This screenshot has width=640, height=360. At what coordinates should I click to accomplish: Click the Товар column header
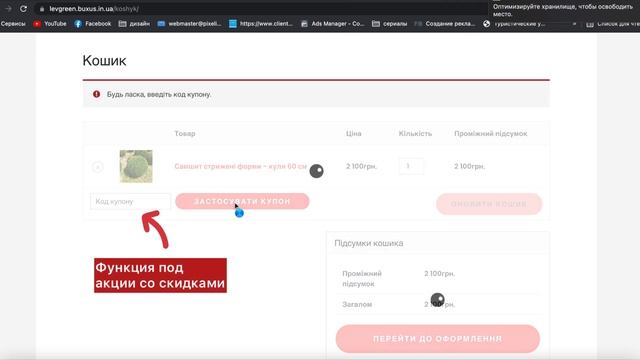click(185, 133)
